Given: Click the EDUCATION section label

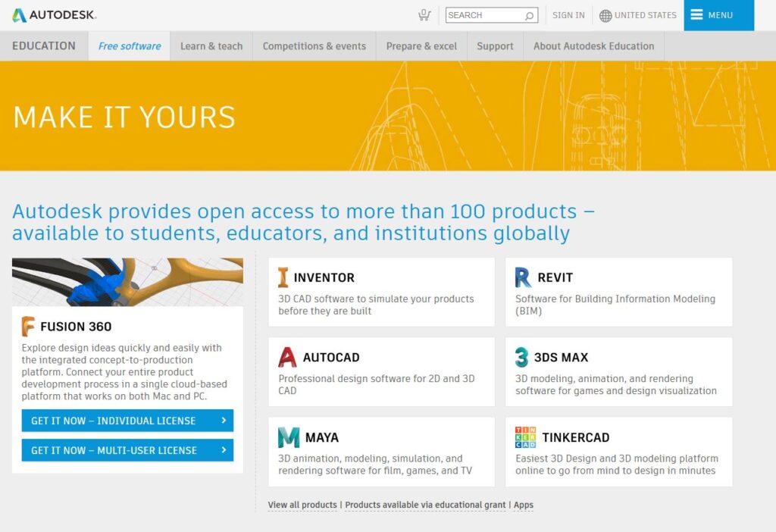Looking at the screenshot, I should [44, 46].
